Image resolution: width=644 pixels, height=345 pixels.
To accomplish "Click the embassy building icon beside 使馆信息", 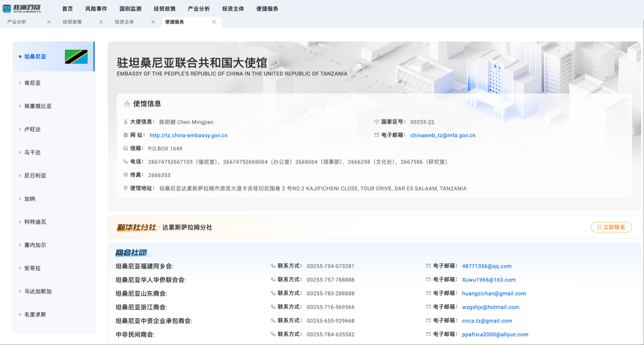I will click(x=127, y=104).
